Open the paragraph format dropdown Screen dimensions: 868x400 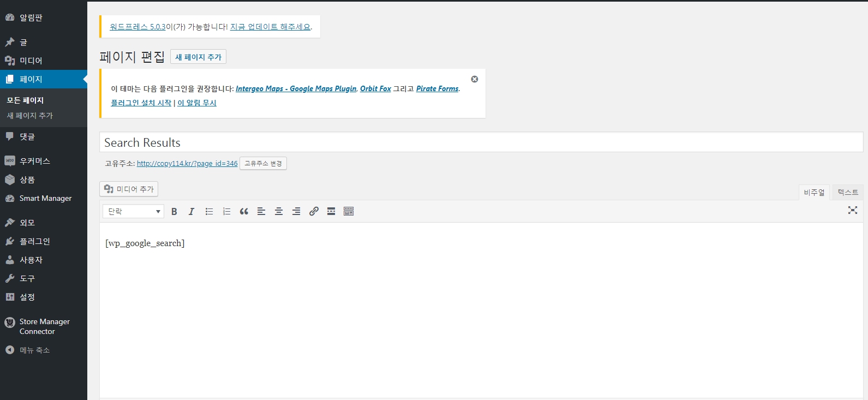tap(134, 212)
